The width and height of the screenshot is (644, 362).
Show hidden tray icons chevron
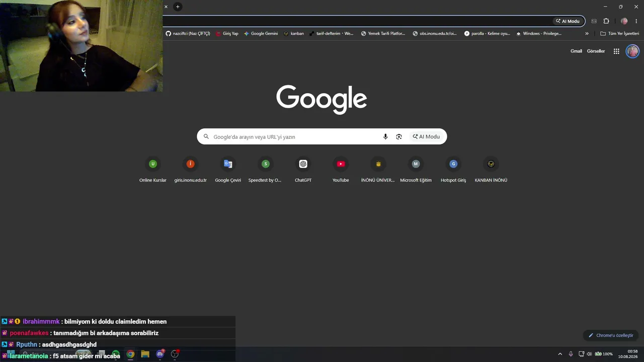pyautogui.click(x=560, y=354)
